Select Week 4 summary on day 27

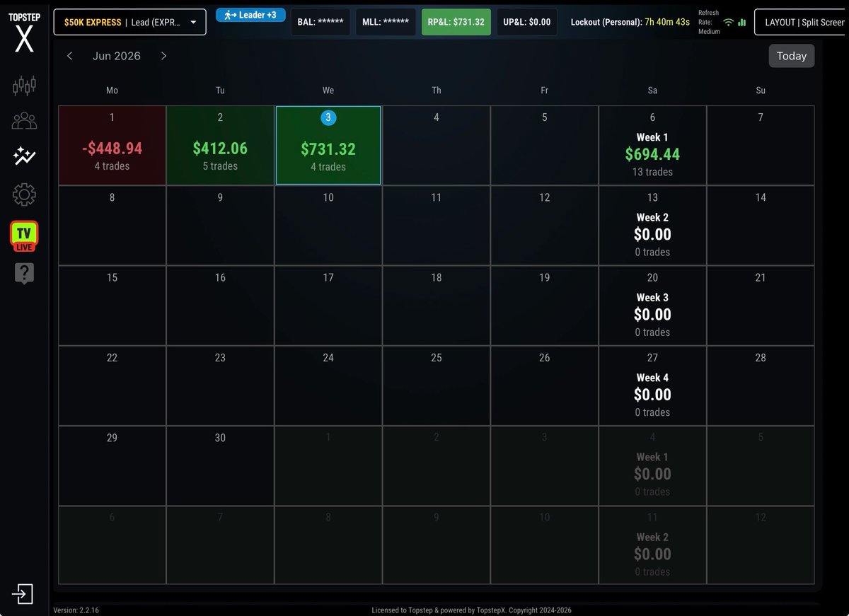(652, 385)
